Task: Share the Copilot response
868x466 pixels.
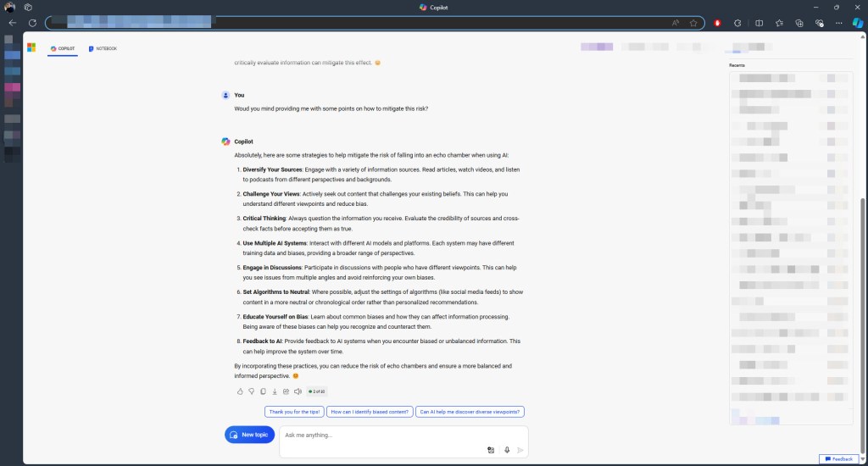Action: [286, 391]
